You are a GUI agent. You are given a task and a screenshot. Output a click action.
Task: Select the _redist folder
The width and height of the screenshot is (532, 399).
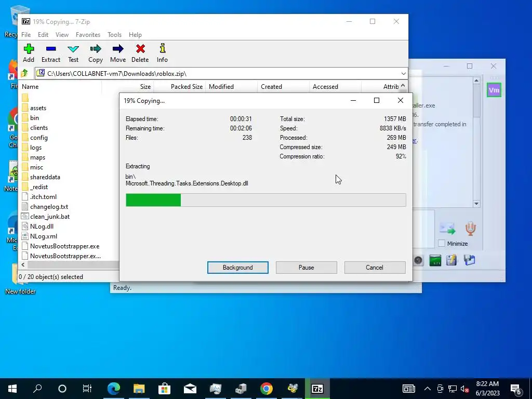click(x=38, y=187)
